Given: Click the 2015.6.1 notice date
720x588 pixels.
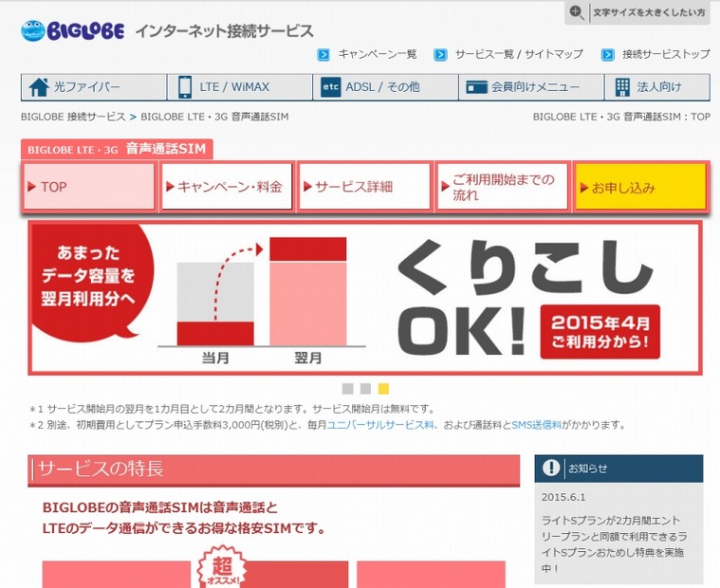Looking at the screenshot, I should (563, 497).
